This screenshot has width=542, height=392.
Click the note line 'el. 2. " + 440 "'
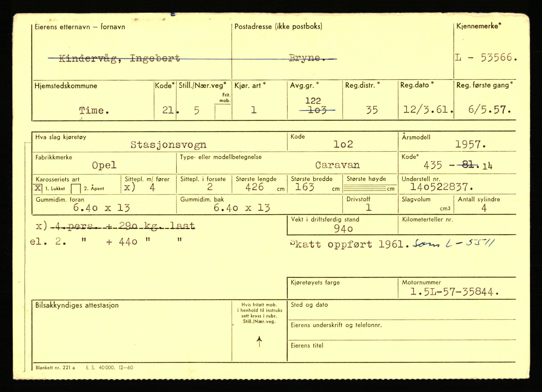click(x=106, y=241)
